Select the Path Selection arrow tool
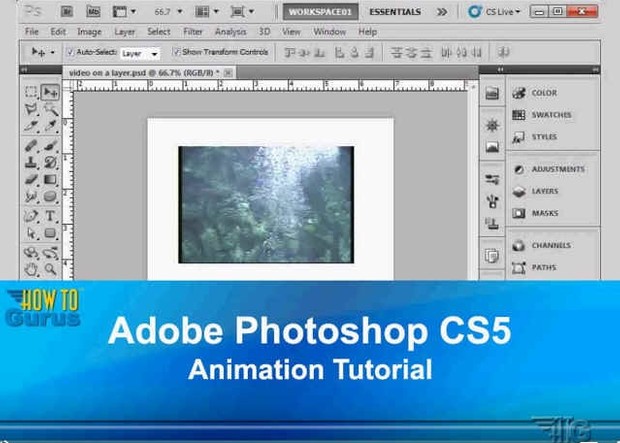The image size is (620, 443). coord(31,233)
